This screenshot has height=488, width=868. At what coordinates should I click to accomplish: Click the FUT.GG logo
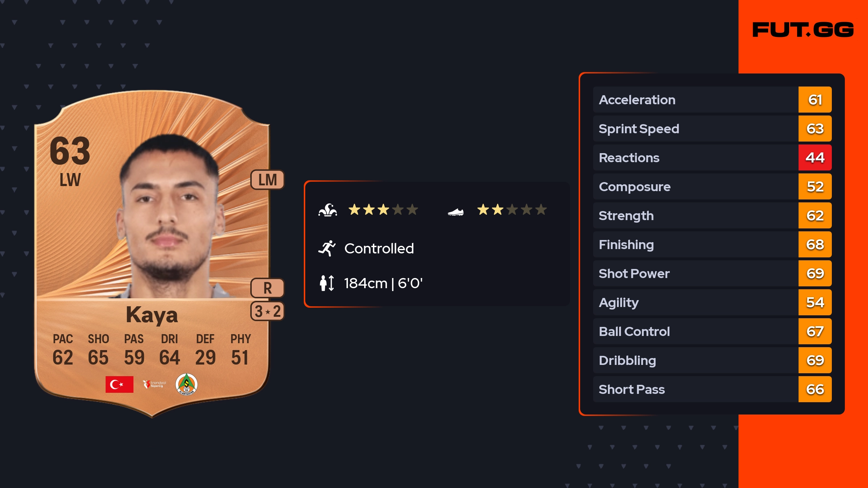[x=803, y=30]
